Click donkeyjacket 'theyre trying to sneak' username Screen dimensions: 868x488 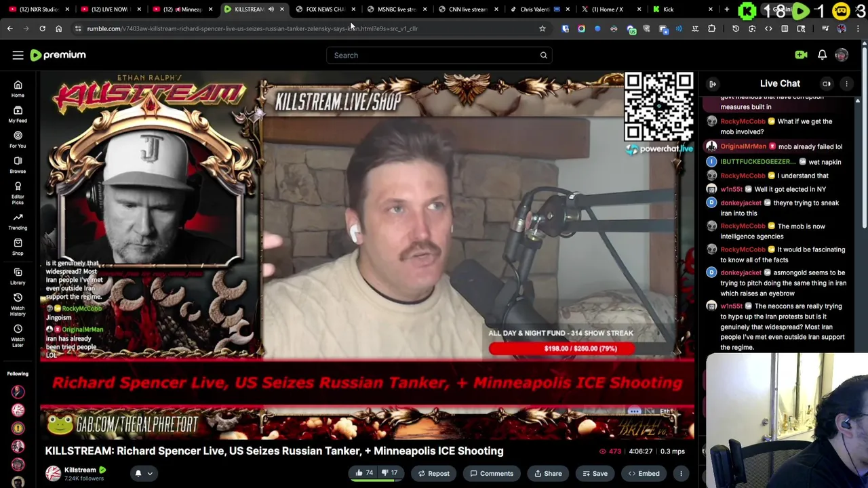(x=741, y=203)
